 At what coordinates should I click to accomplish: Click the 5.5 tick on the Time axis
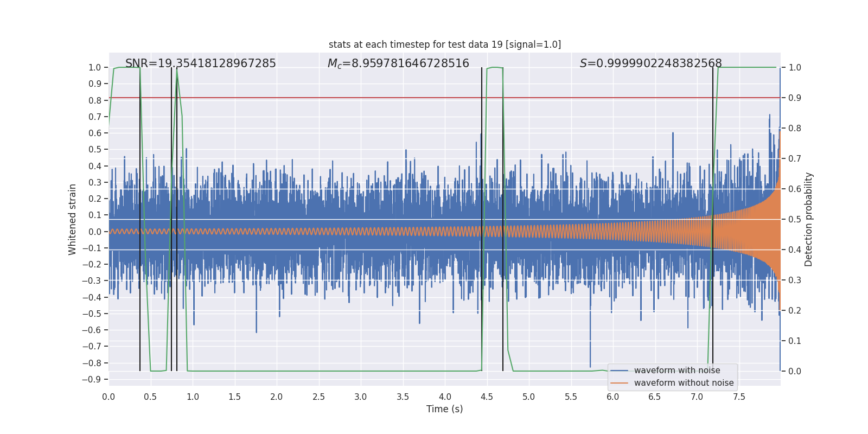coord(571,397)
